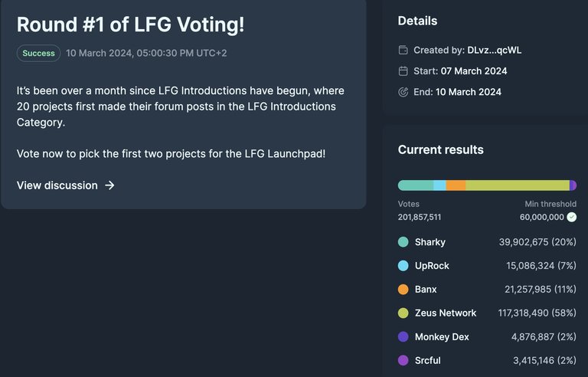Click the Zeus Network segment in results bar
Screen dimensions: 588x377
(518, 185)
